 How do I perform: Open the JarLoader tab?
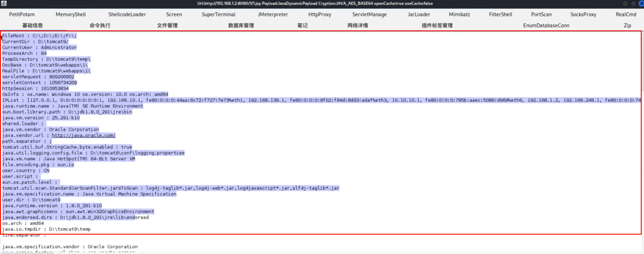(x=419, y=14)
